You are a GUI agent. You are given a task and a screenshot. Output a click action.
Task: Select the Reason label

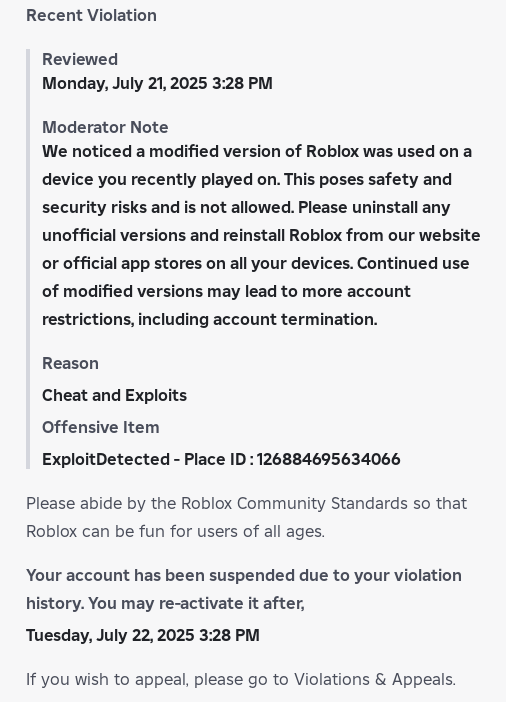[70, 364]
